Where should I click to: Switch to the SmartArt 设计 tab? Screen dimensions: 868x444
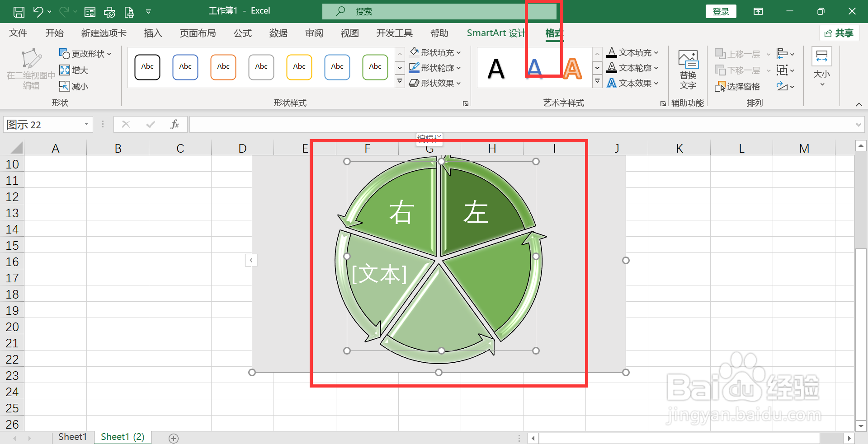tap(496, 33)
